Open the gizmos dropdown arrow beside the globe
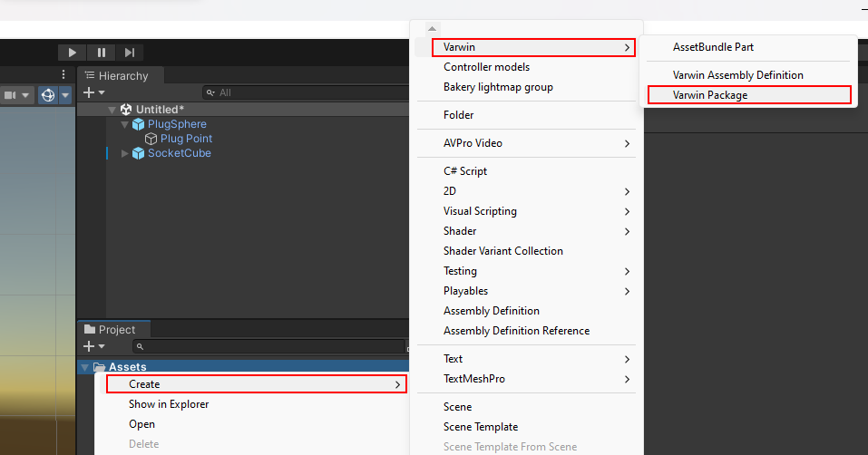The width and height of the screenshot is (868, 455). (x=65, y=95)
